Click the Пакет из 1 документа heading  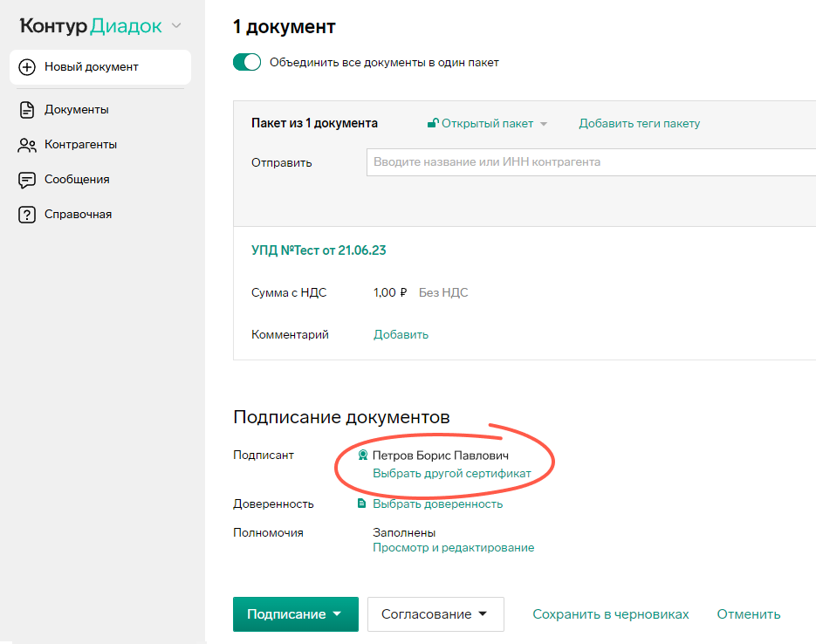pyautogui.click(x=314, y=123)
